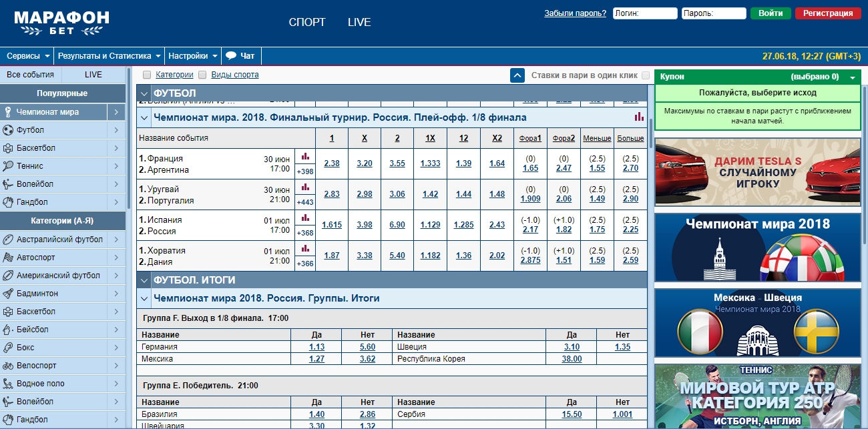Open statistics chart icon for Франция–Аргентина

(305, 156)
